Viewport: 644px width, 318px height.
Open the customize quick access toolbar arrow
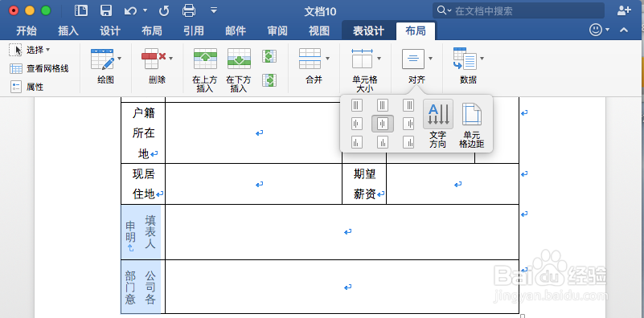tap(214, 10)
